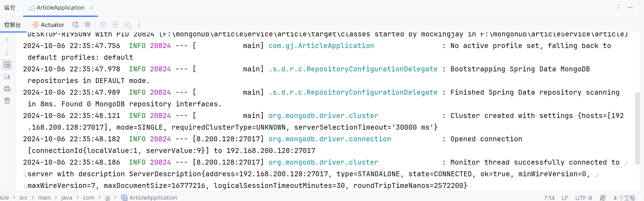Image resolution: width=644 pixels, height=201 pixels.
Task: Click the console vertical scrollbar
Action: click(x=637, y=128)
